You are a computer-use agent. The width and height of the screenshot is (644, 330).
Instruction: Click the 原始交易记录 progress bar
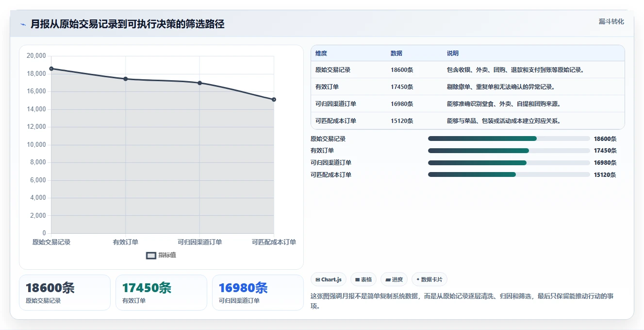pyautogui.click(x=509, y=139)
